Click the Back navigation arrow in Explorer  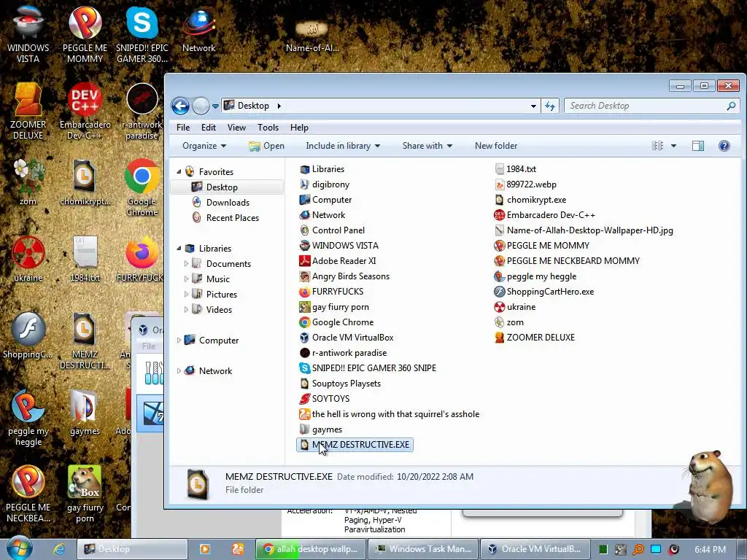point(181,106)
